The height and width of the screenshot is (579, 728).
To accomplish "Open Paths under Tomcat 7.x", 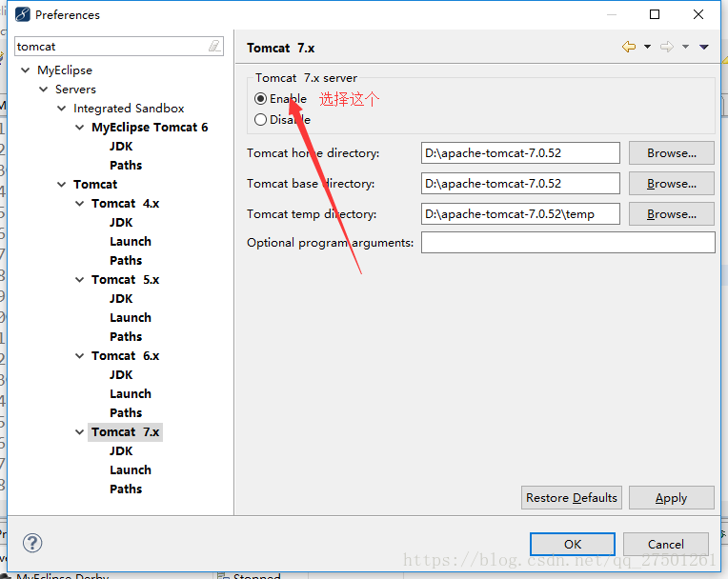I will coord(126,489).
